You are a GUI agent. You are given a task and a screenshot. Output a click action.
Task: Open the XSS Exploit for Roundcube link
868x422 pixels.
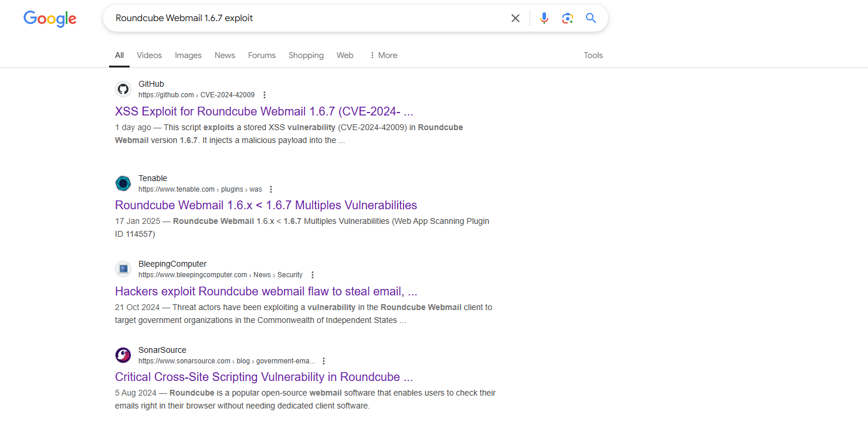(264, 111)
